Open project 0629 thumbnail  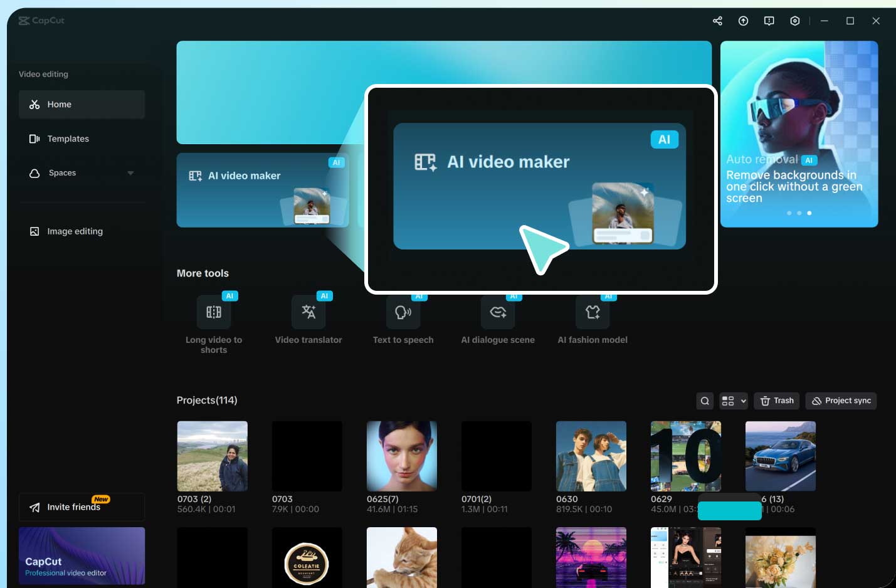point(686,456)
